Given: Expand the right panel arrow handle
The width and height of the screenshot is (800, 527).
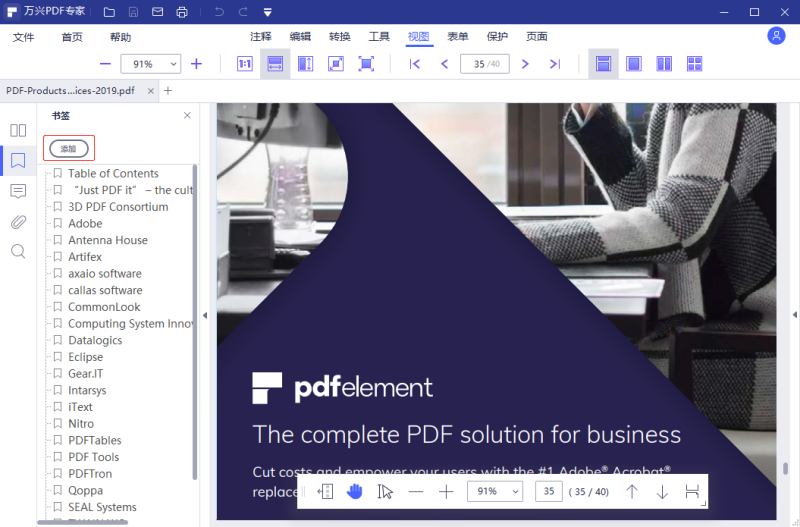Looking at the screenshot, I should 794,315.
